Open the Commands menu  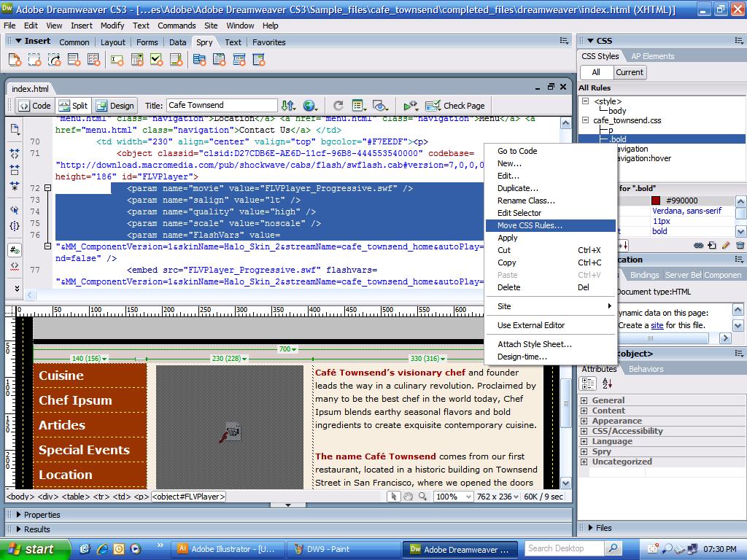click(x=177, y=26)
